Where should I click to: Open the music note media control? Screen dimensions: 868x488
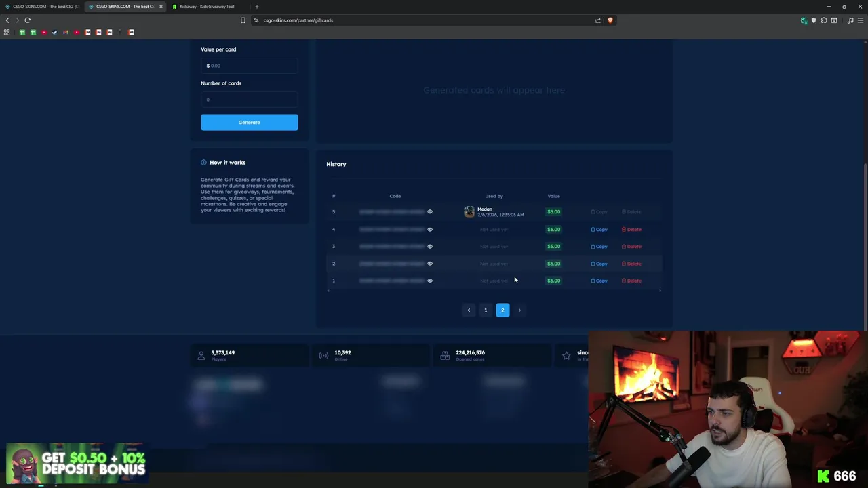[850, 20]
